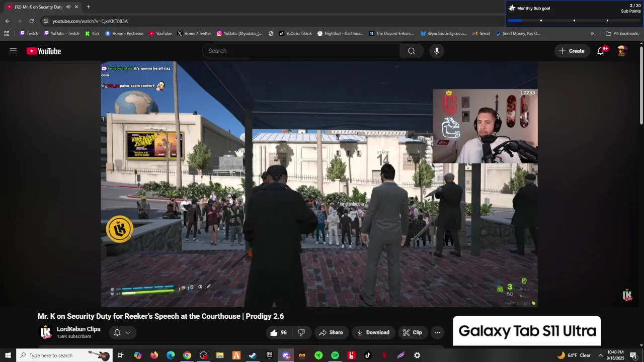Open a new browser tab
The width and height of the screenshot is (644, 362).
tap(89, 7)
